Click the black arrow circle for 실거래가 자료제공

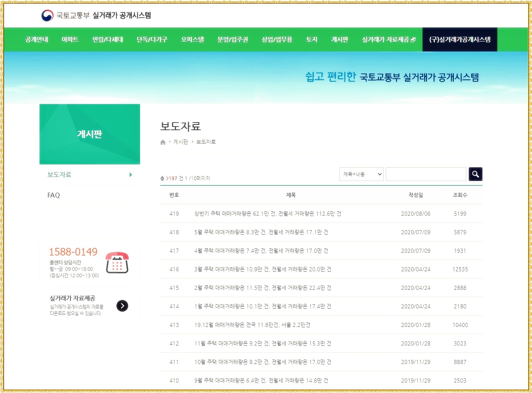122,306
